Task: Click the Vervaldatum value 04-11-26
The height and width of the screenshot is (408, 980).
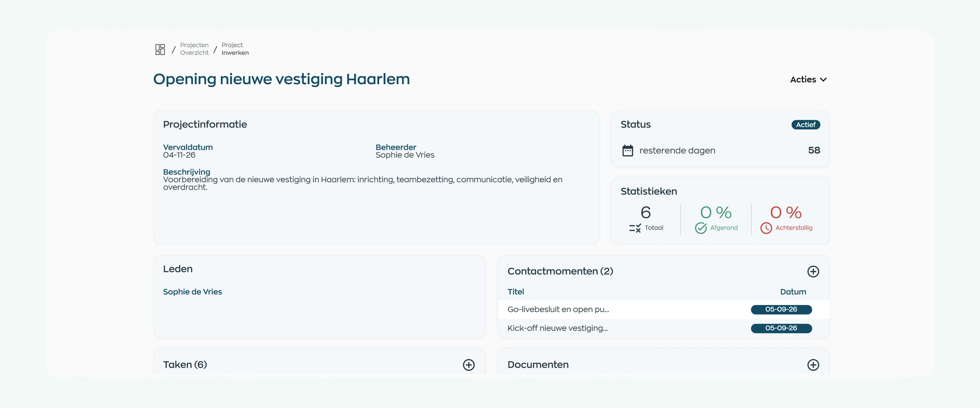Action: pyautogui.click(x=179, y=155)
